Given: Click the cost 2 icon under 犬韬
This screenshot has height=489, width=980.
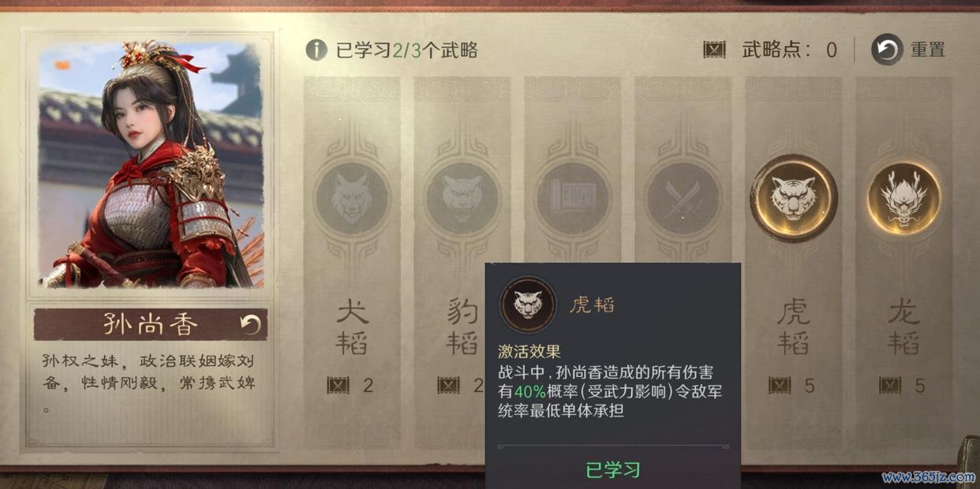Looking at the screenshot, I should coord(338,386).
